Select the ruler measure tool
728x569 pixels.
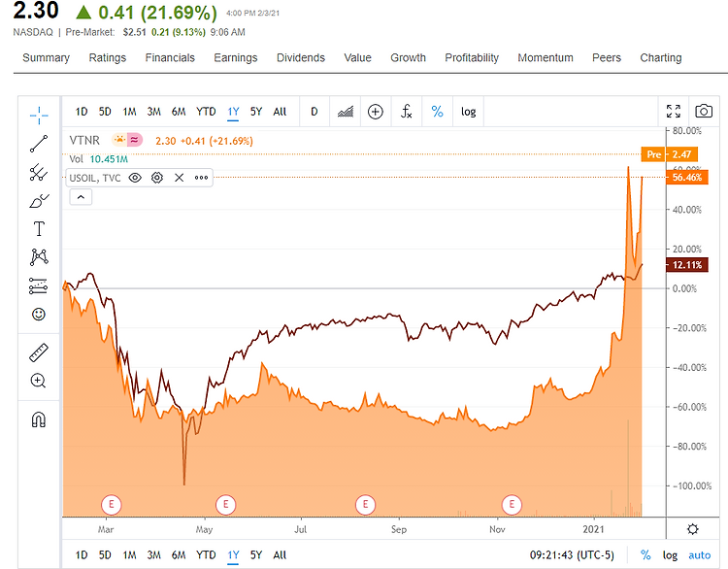(39, 352)
